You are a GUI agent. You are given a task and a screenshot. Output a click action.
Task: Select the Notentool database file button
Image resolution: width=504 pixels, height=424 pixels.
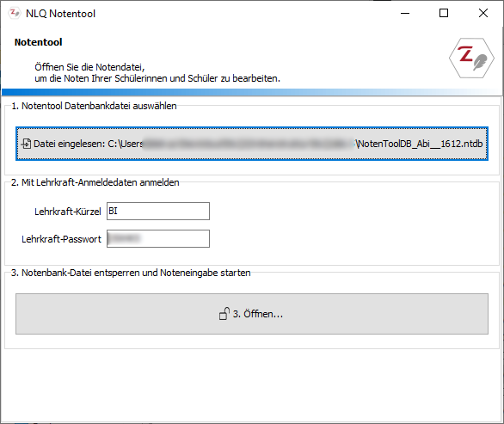252,144
